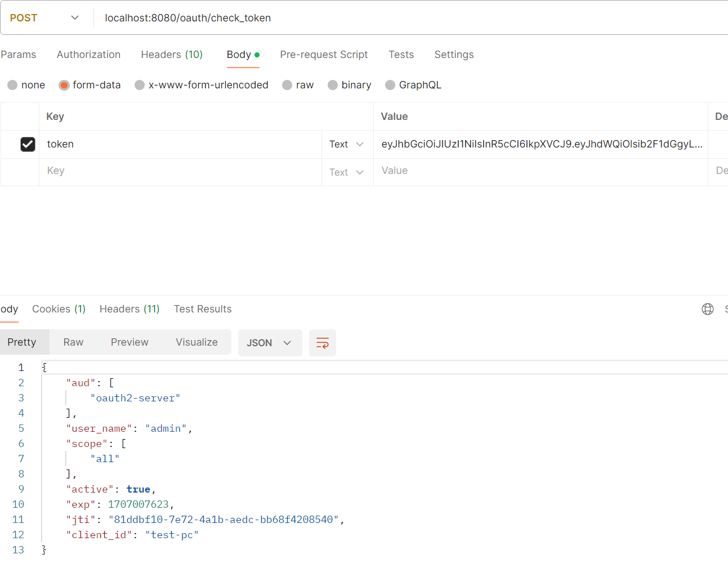
Task: Click the token key cell
Action: (180, 144)
